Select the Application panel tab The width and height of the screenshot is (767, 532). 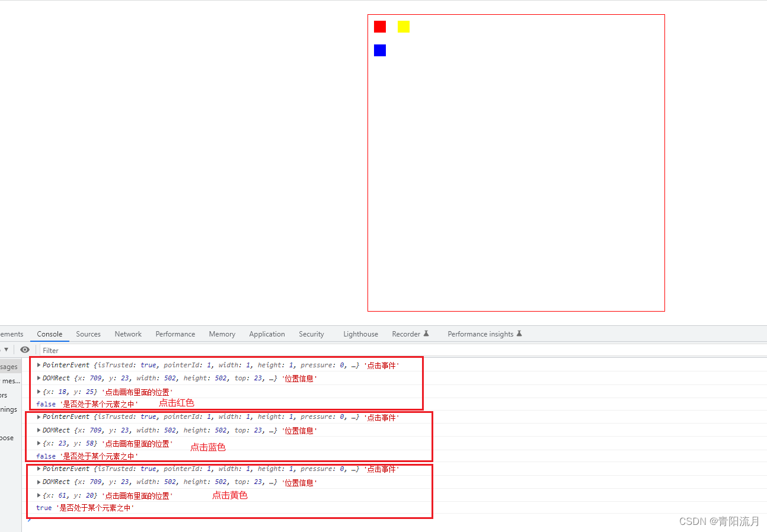pyautogui.click(x=267, y=334)
